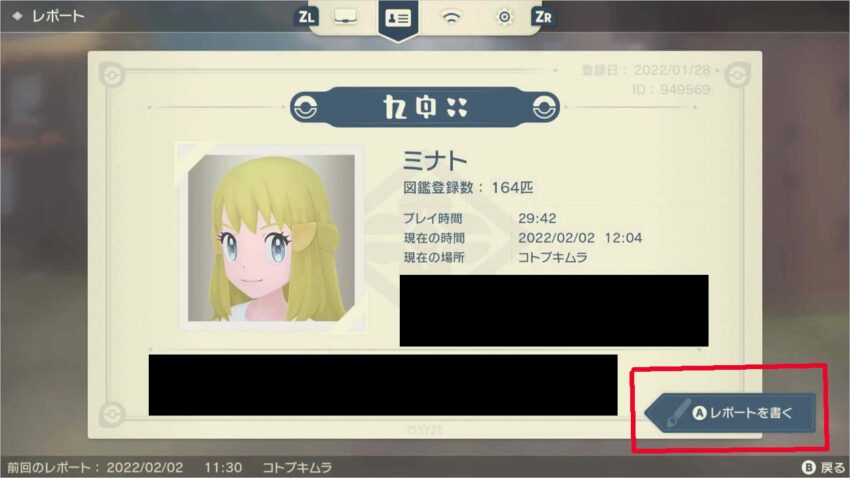The height and width of the screenshot is (478, 850).
Task: Click the 前回のレポート label
Action: (x=53, y=467)
